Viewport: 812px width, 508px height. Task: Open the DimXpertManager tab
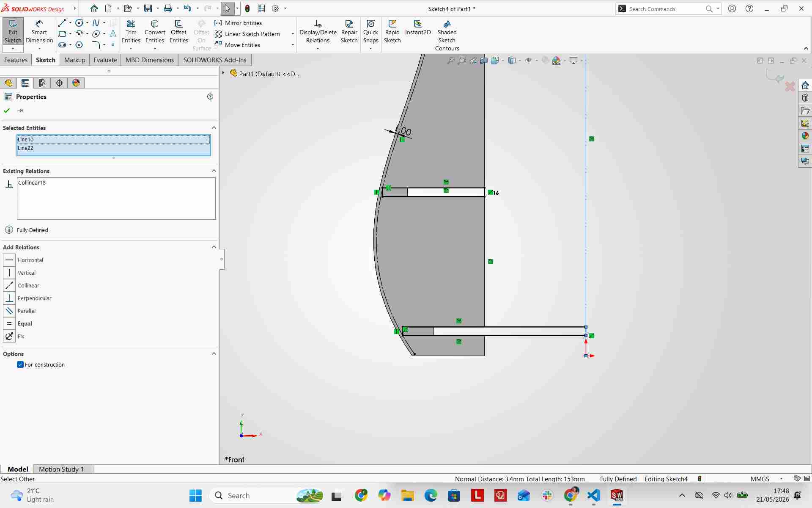click(59, 83)
